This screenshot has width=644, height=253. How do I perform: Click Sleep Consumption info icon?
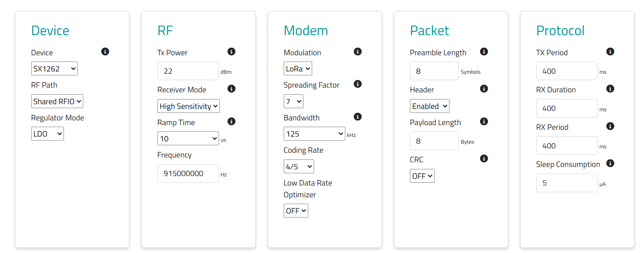point(610,163)
